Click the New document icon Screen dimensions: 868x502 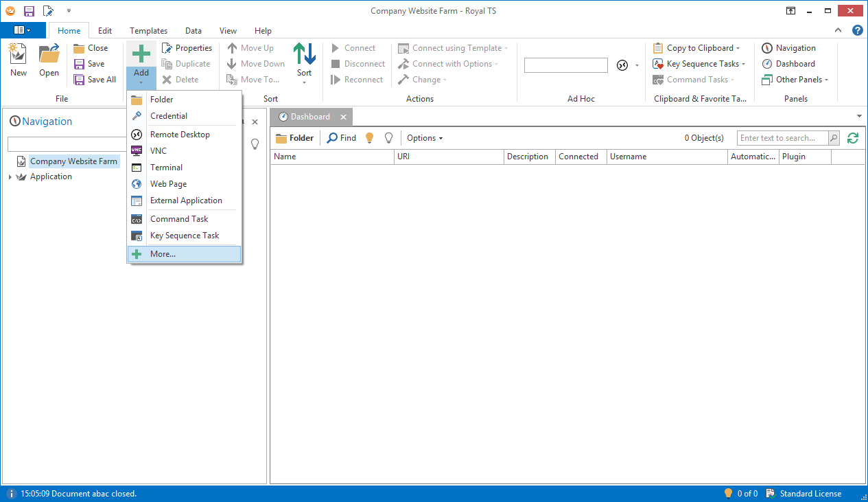coord(18,55)
